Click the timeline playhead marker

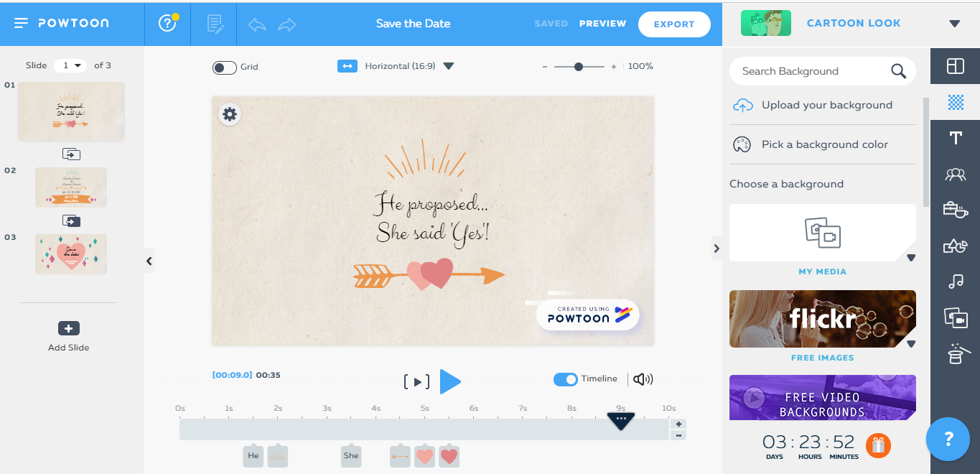[620, 421]
